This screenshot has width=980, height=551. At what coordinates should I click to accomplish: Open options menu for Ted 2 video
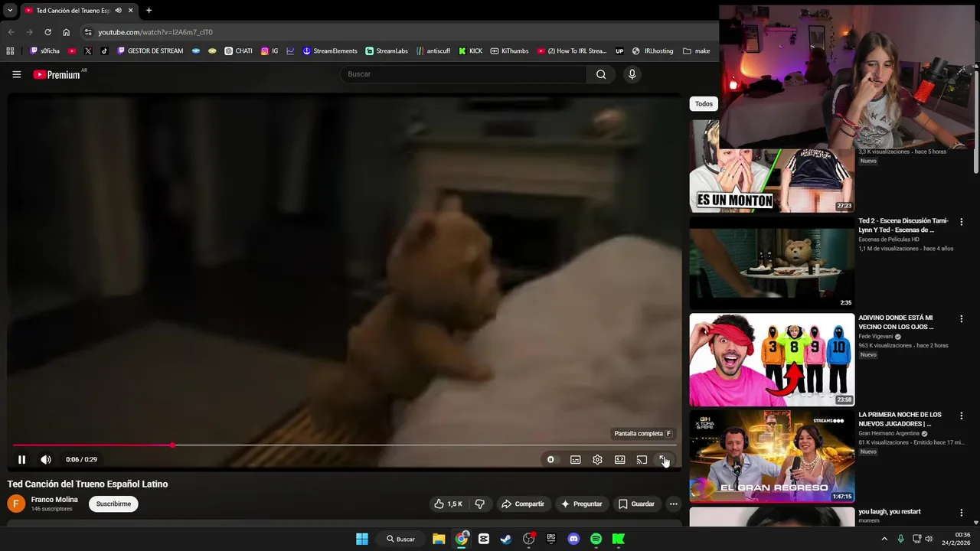point(962,222)
